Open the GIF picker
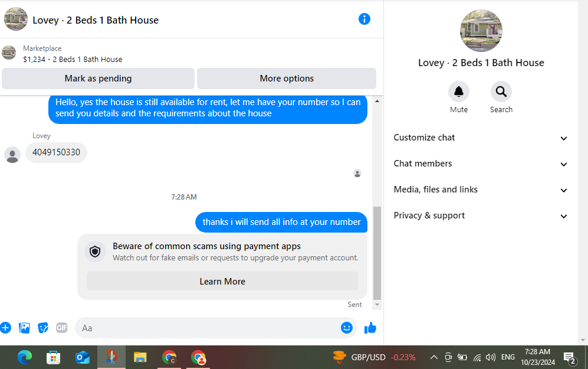The height and width of the screenshot is (369, 588). click(x=62, y=328)
